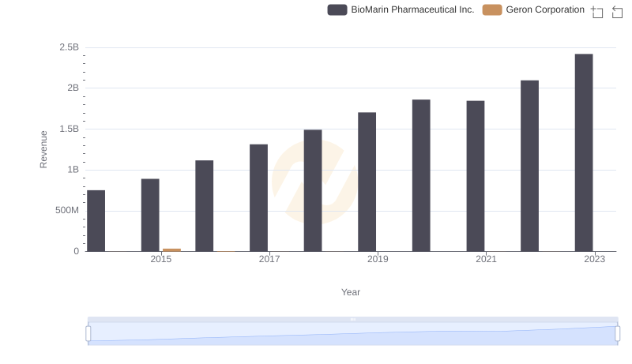
Task: Click the 500M y-axis label
Action: click(x=67, y=210)
